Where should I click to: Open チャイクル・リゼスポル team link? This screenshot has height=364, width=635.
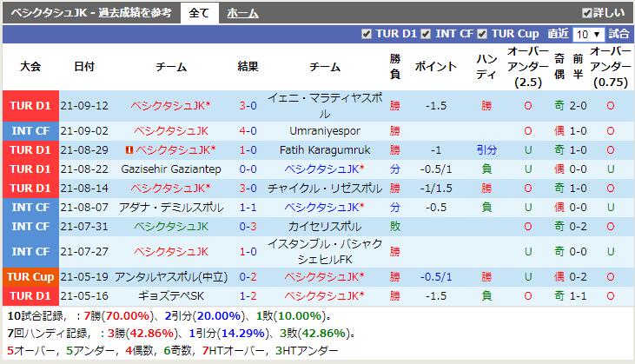point(325,189)
